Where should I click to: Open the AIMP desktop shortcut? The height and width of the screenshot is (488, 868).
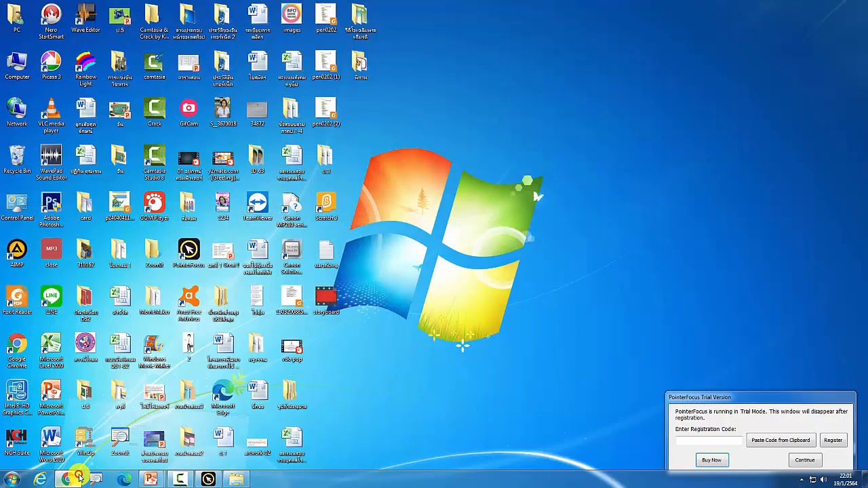(17, 253)
